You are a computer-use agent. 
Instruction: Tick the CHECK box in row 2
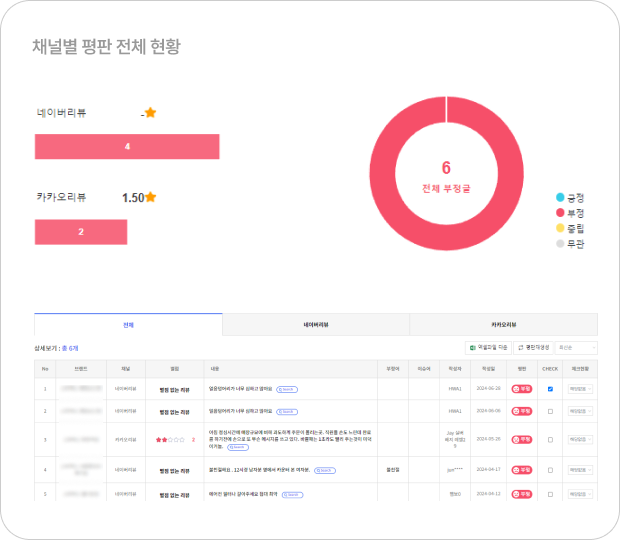(x=550, y=411)
